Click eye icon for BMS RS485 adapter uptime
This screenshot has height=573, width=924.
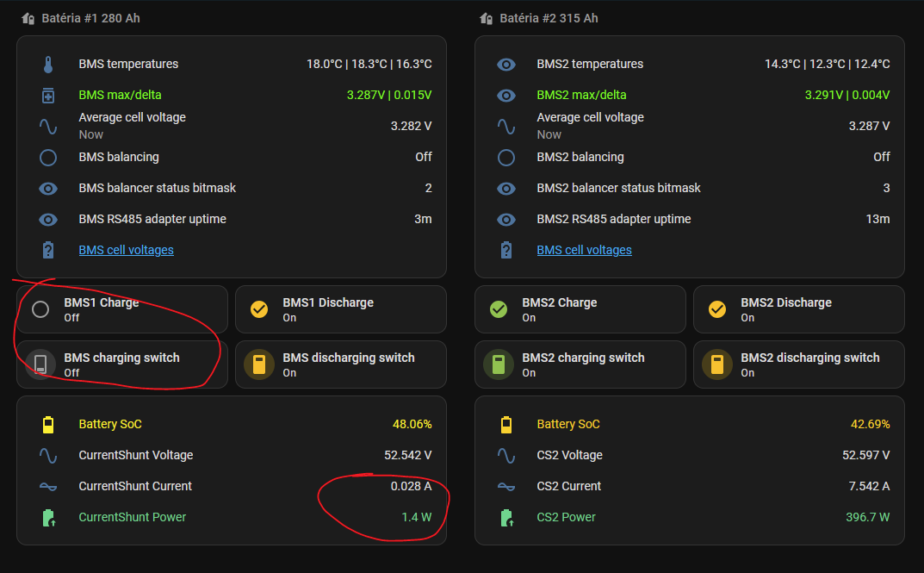tap(48, 220)
